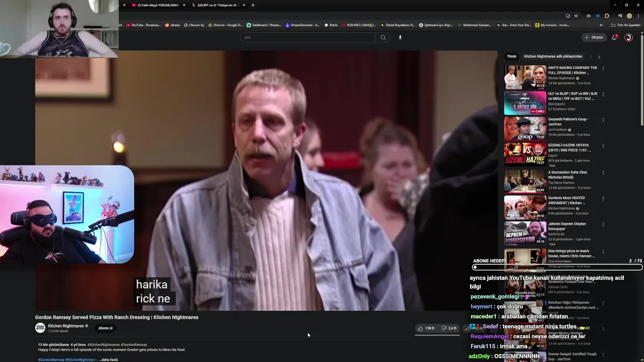Open #GordonRamsay hashtag link
The image size is (644, 362).
[x=134, y=345]
